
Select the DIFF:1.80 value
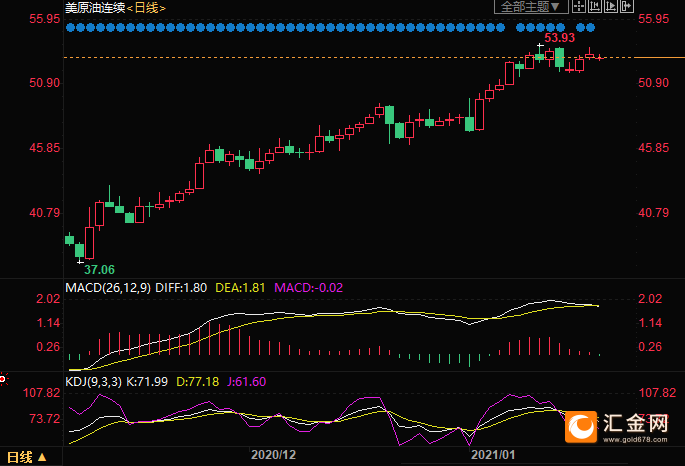181,288
